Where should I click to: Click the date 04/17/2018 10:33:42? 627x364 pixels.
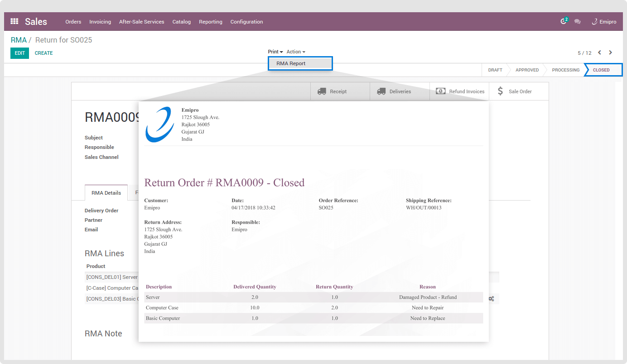[x=253, y=208]
